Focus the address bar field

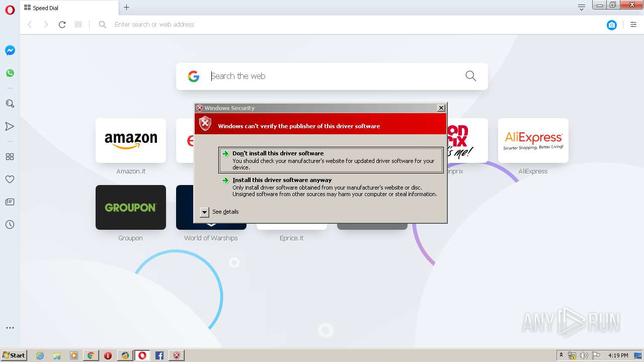pyautogui.click(x=347, y=25)
